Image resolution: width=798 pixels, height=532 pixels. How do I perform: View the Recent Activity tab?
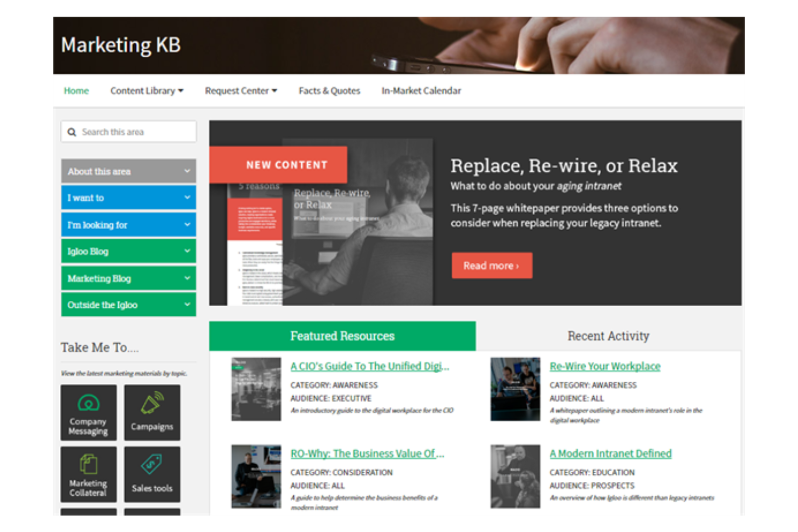pyautogui.click(x=608, y=336)
